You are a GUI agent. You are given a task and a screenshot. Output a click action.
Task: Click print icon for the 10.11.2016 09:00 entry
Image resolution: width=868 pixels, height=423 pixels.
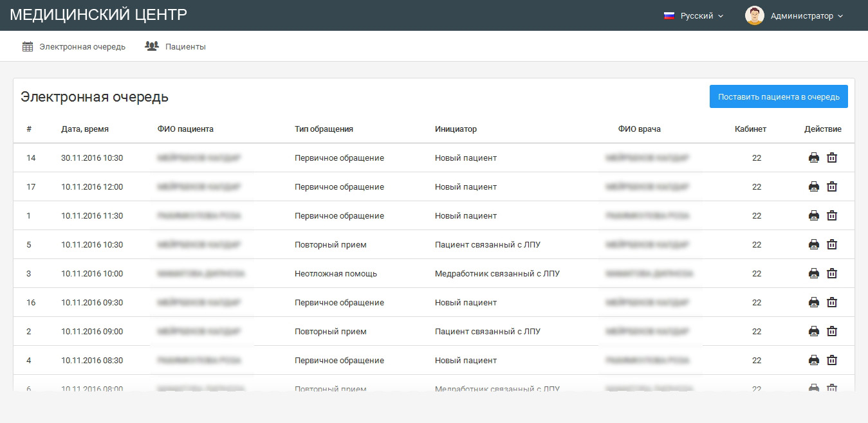pos(813,331)
